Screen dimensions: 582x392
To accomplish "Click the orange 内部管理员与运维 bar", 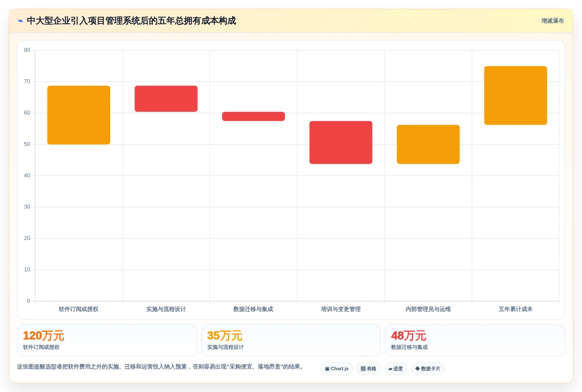I will click(x=428, y=145).
